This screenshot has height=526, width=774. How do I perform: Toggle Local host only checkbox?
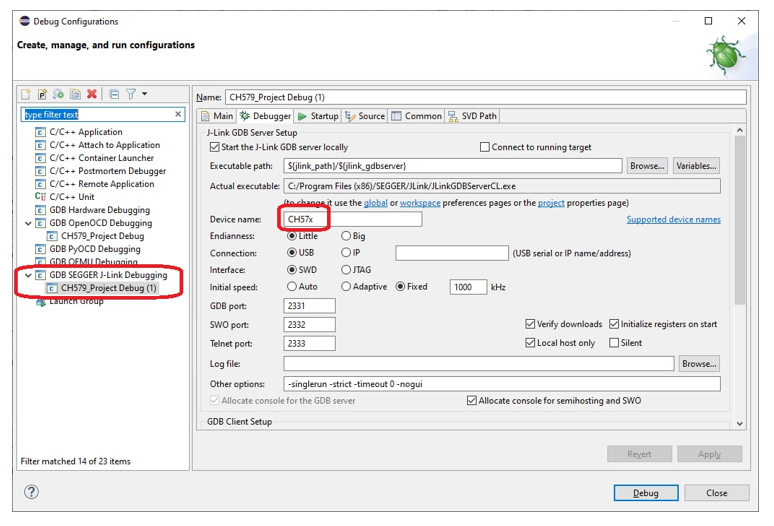pyautogui.click(x=530, y=343)
